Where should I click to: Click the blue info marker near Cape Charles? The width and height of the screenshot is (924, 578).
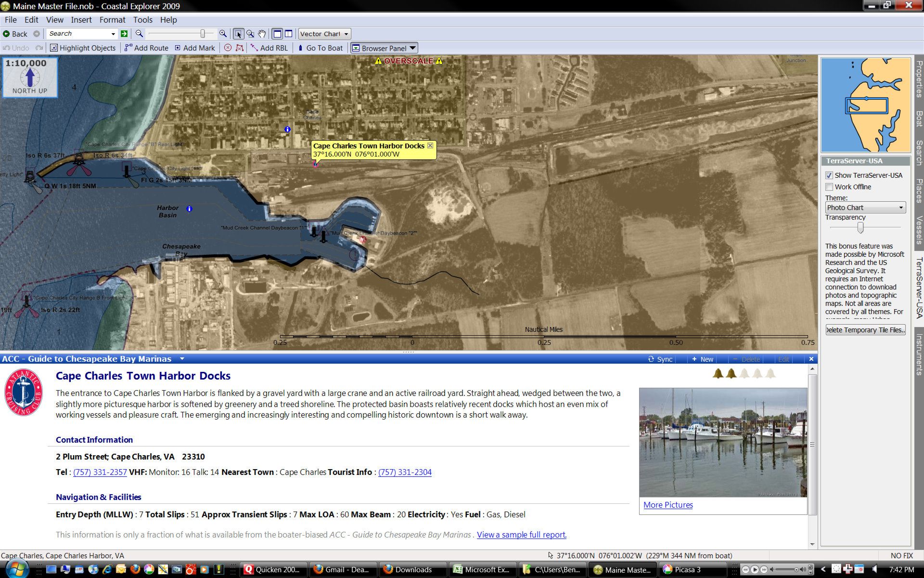coord(287,129)
